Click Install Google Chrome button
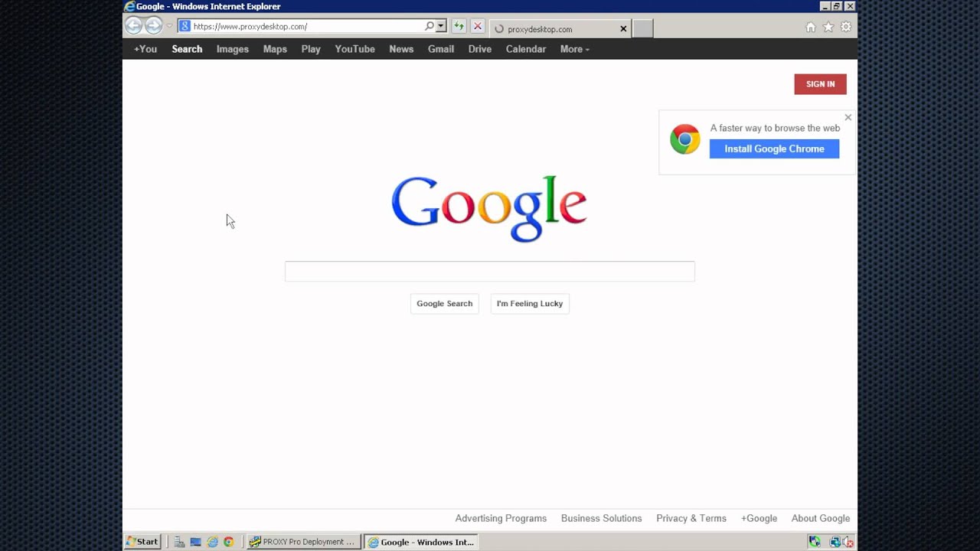 click(774, 148)
